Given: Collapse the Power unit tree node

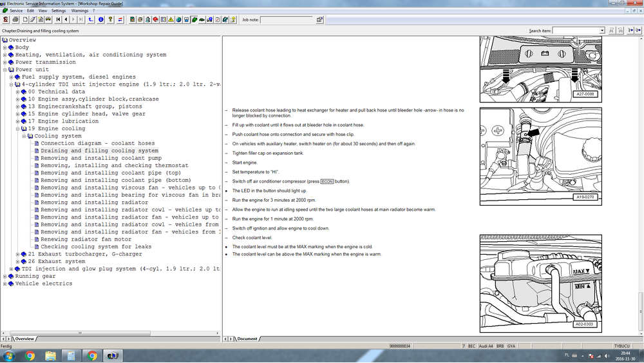Looking at the screenshot, I should point(5,70).
